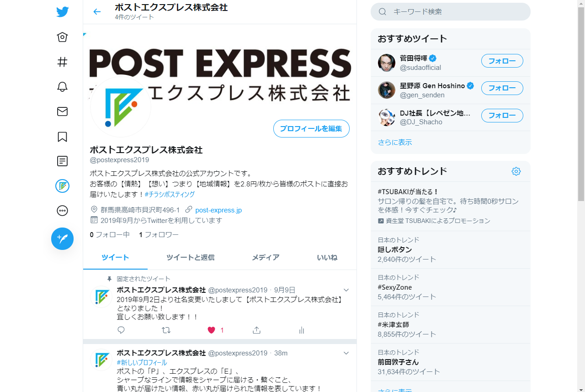Click the Twitter bird home logo
The width and height of the screenshot is (585, 392).
(x=63, y=12)
